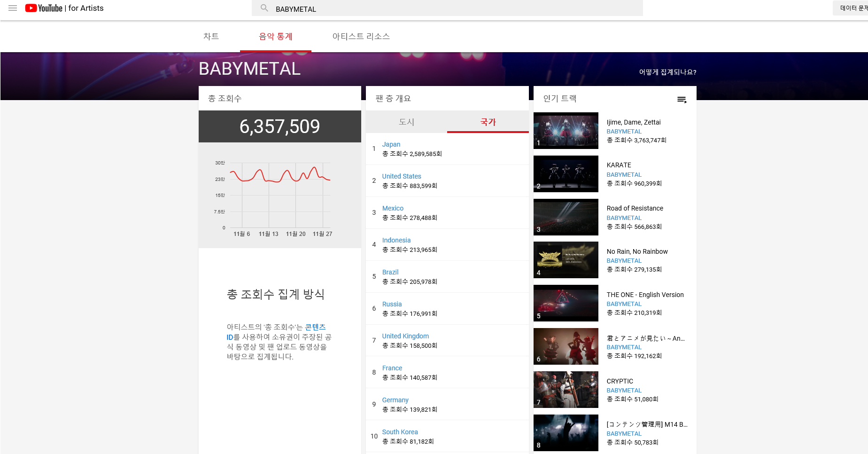Open the hamburger navigation menu
The image size is (868, 454).
tap(13, 8)
